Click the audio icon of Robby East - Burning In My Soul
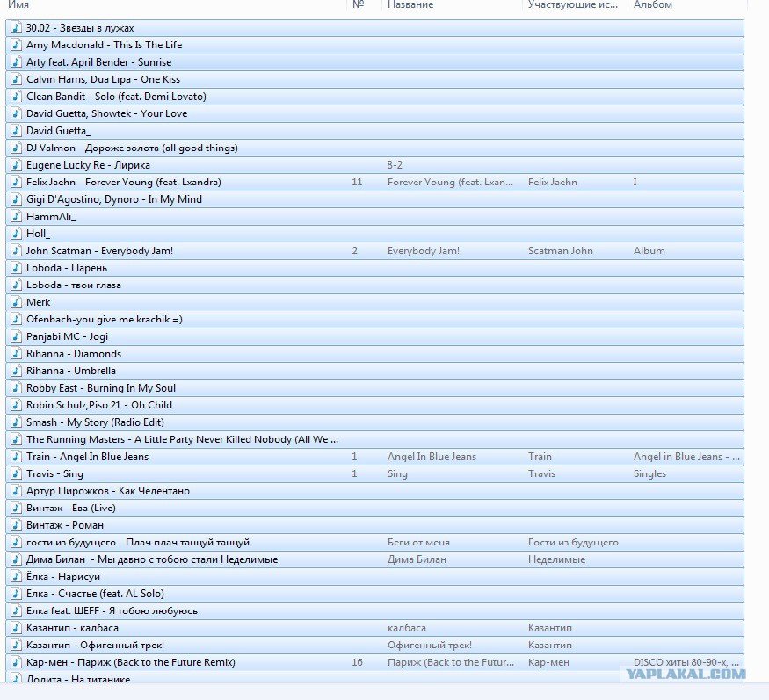 click(x=16, y=388)
